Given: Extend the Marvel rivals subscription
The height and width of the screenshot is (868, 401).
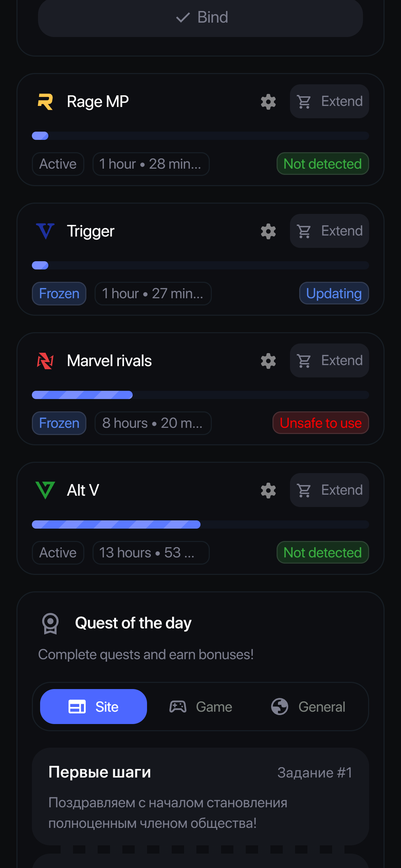Looking at the screenshot, I should (x=329, y=361).
